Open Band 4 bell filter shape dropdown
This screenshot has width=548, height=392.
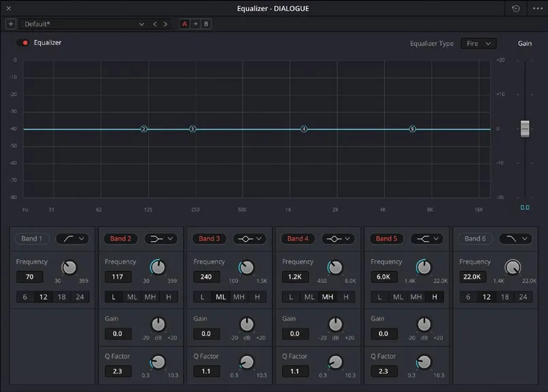[x=339, y=238]
